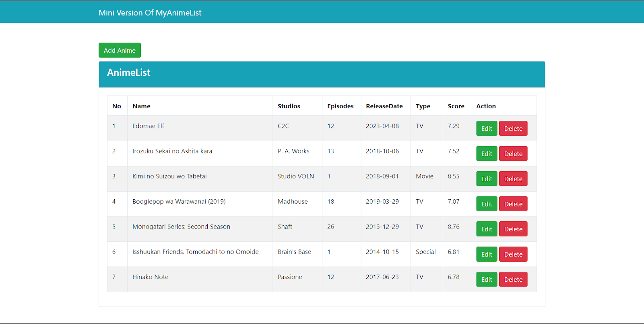The width and height of the screenshot is (644, 324).
Task: Select the name Edomae Elf
Action: (148, 126)
